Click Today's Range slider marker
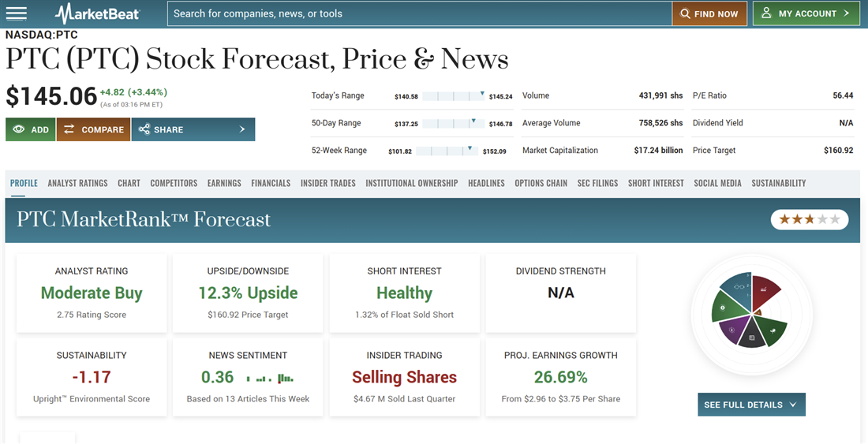Screen dimensions: 868x444 coord(482,93)
